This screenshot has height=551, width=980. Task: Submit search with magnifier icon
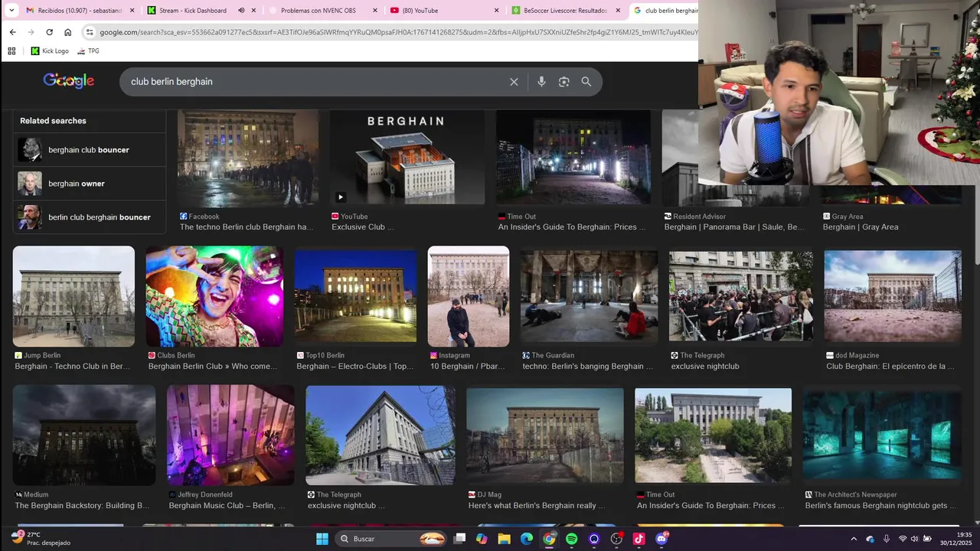click(x=586, y=82)
